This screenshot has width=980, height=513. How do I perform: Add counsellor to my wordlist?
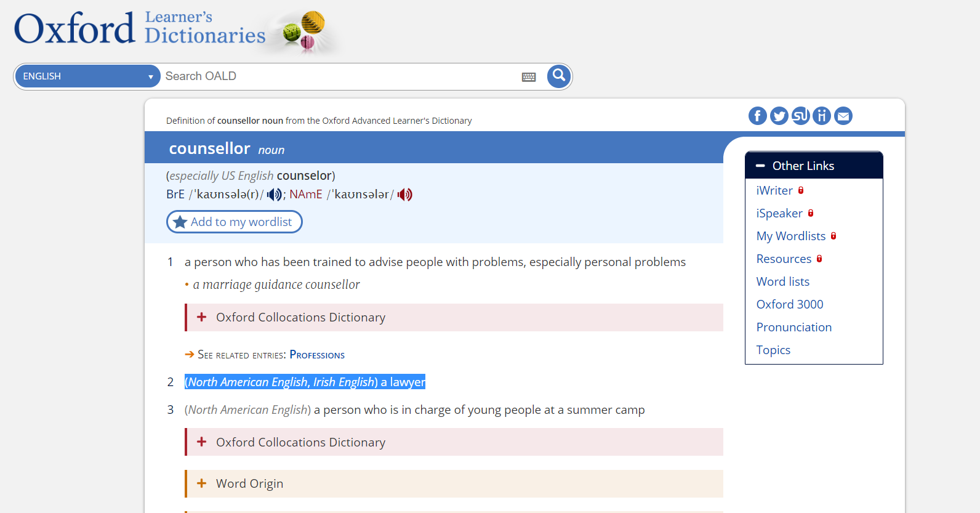(235, 222)
